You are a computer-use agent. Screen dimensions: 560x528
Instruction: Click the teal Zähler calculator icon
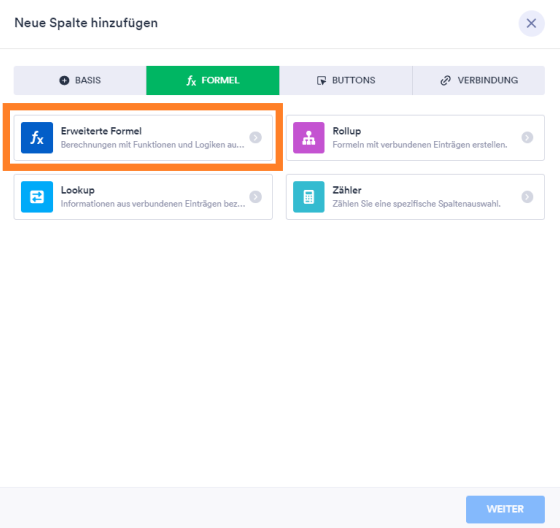(309, 197)
